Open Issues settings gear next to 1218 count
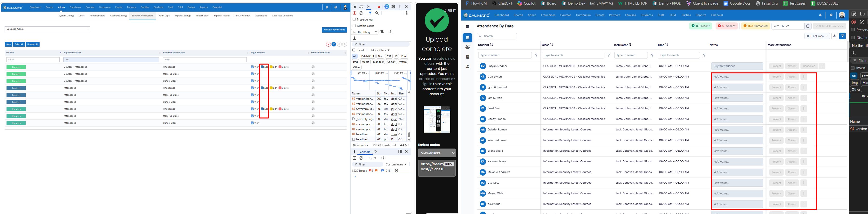Screen dimensions: 868x214 click(x=396, y=171)
